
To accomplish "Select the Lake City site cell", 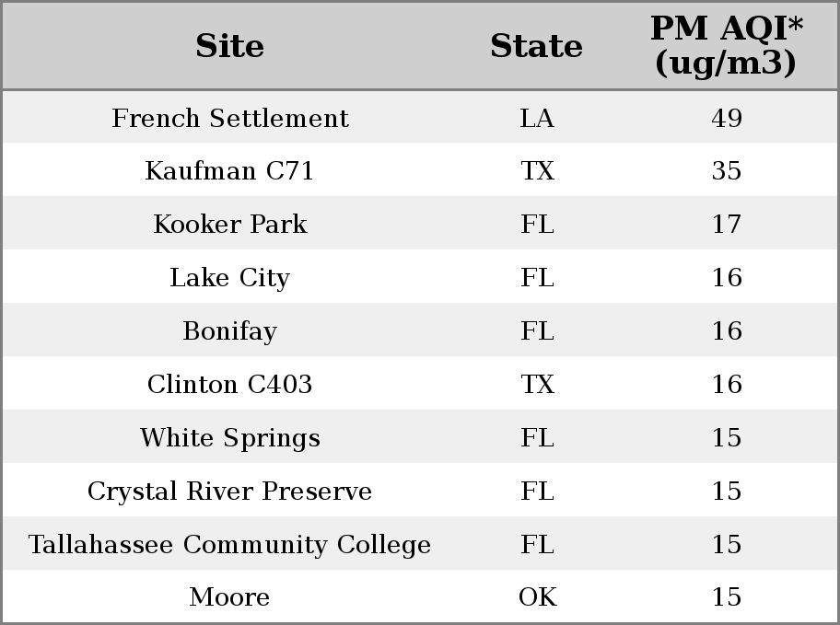I will 230,277.
